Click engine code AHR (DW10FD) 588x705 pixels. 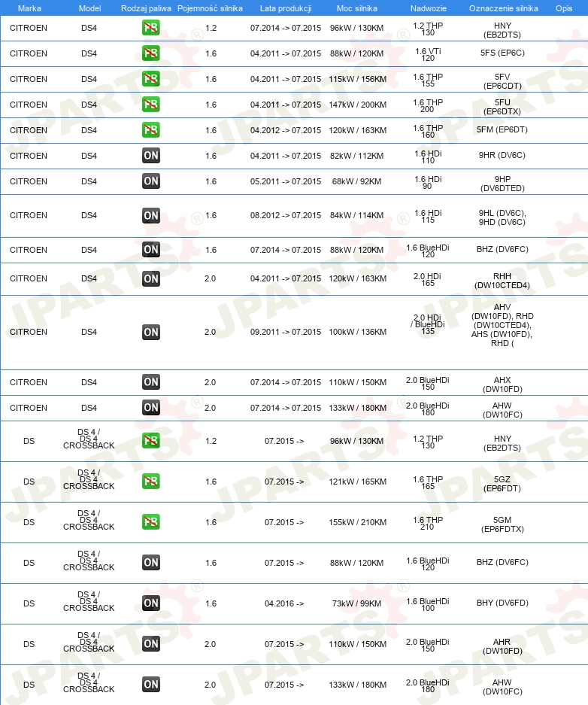[502, 646]
